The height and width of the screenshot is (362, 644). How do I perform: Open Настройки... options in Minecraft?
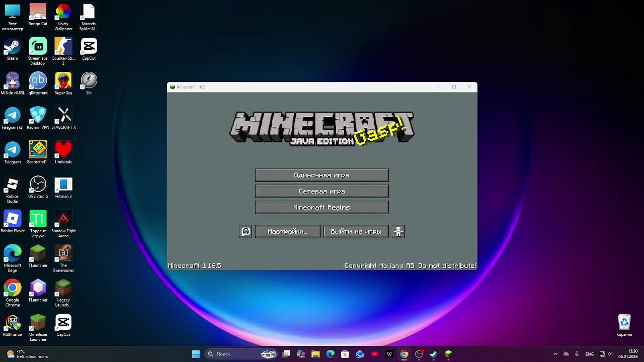pyautogui.click(x=288, y=231)
